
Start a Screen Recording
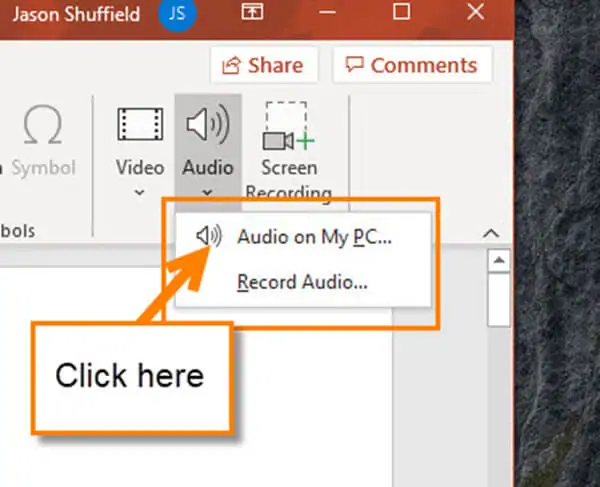(289, 151)
